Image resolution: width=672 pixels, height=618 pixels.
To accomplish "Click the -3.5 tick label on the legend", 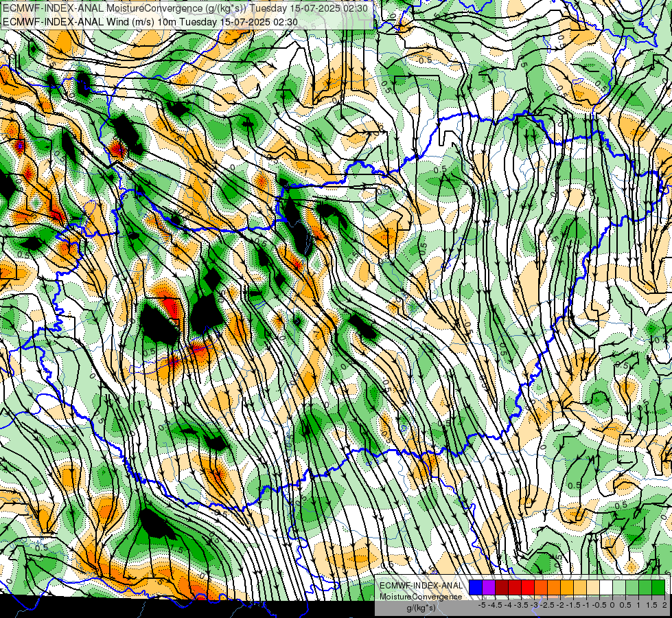I will (x=521, y=605).
